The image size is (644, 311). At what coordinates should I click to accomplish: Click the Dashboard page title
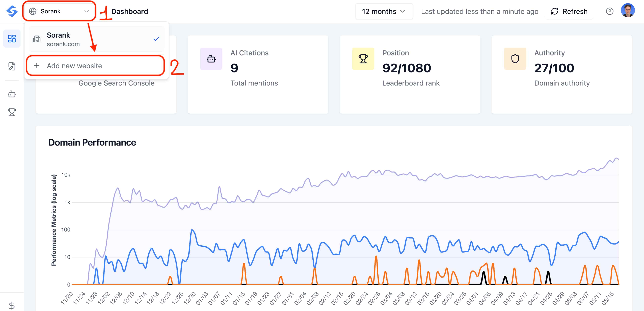click(129, 11)
